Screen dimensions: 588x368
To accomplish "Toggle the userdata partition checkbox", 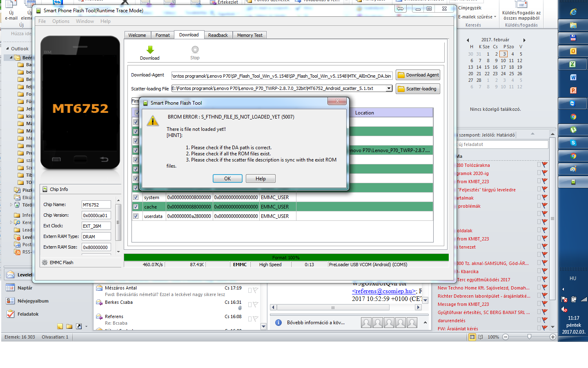I will [136, 216].
